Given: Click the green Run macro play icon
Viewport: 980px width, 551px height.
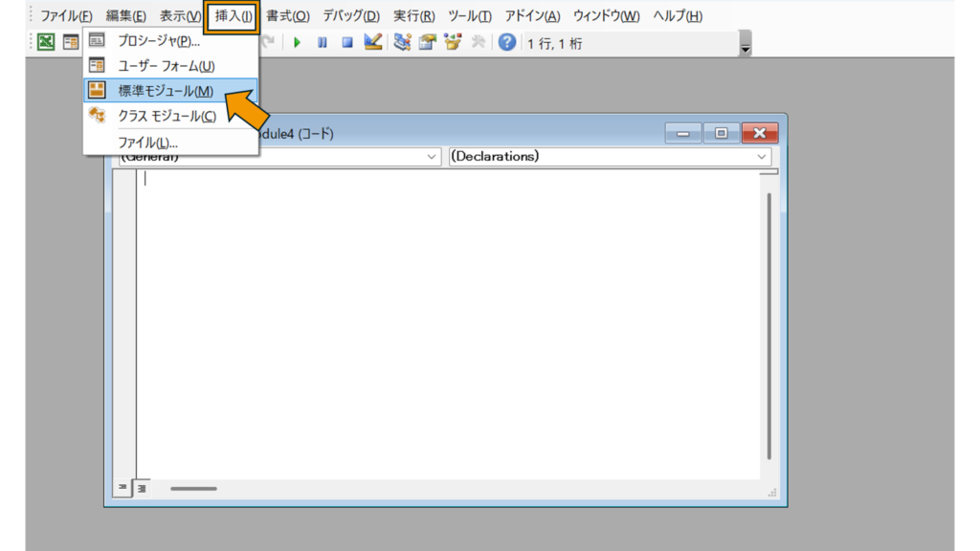Looking at the screenshot, I should [x=297, y=42].
